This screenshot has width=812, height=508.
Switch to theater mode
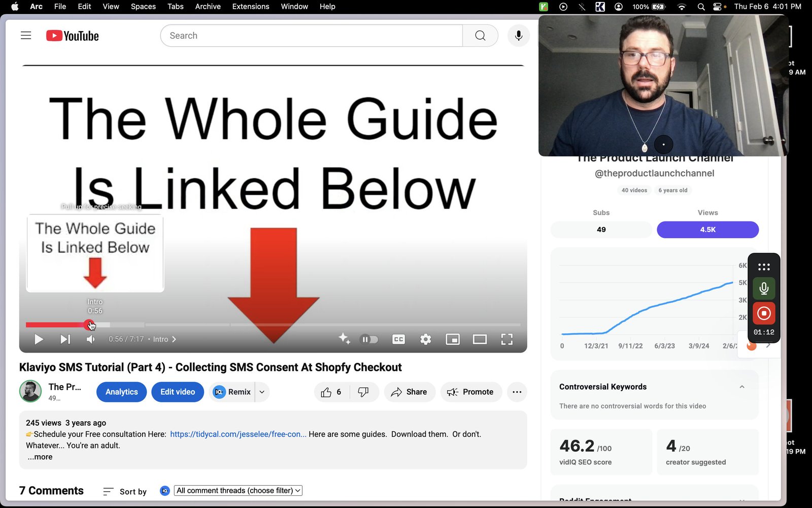(x=480, y=339)
